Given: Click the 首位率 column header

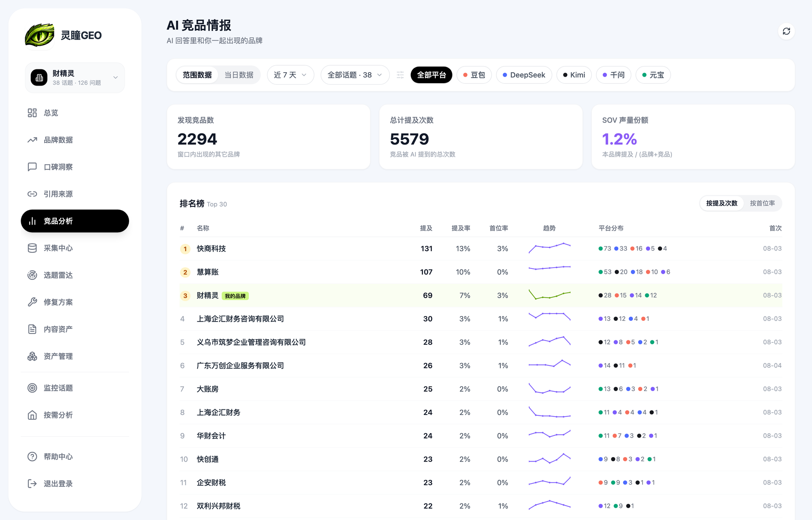Looking at the screenshot, I should click(499, 228).
